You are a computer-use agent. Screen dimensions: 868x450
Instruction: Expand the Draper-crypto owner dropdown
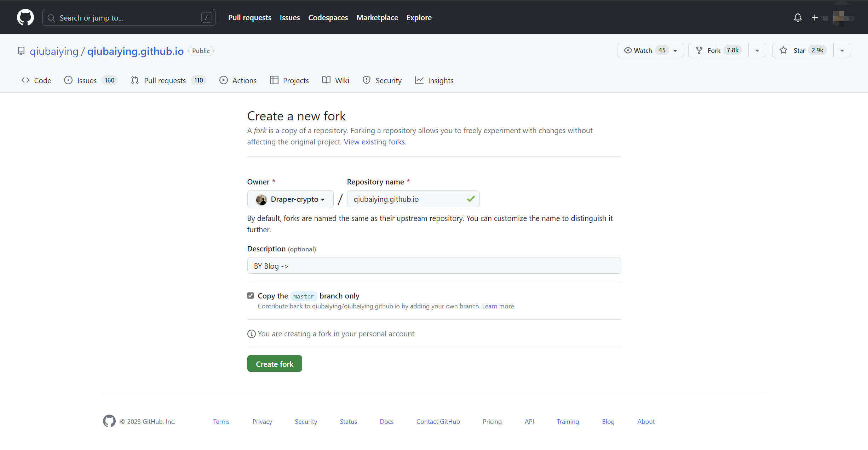click(x=290, y=199)
